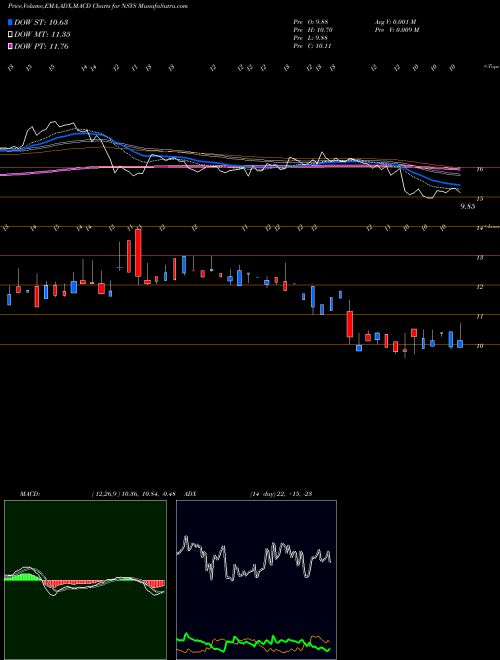Click the 'Avg V: 0.001 M' value
The height and width of the screenshot is (660, 500).
(x=395, y=22)
